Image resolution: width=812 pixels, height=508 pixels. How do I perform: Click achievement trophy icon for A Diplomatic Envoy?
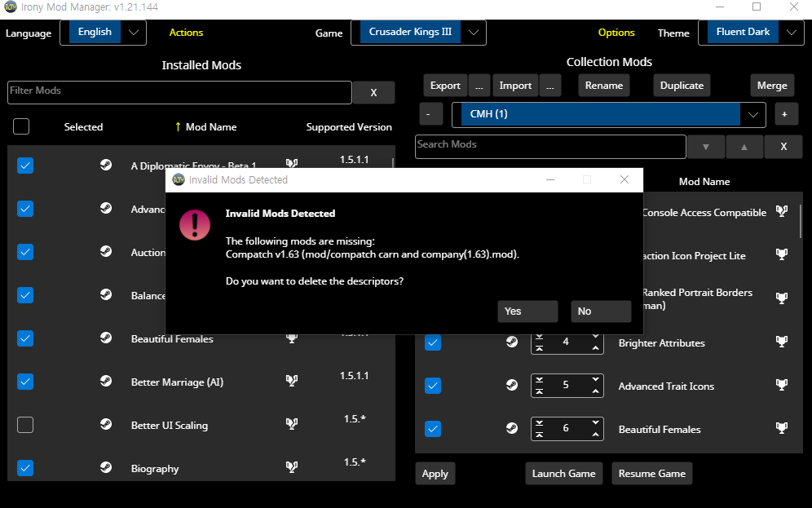[292, 163]
